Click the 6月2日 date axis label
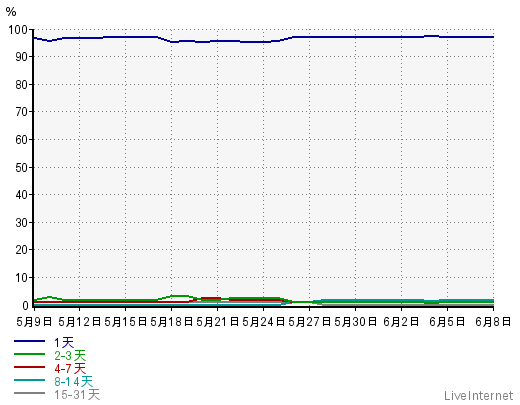This screenshot has width=520, height=405. [401, 322]
